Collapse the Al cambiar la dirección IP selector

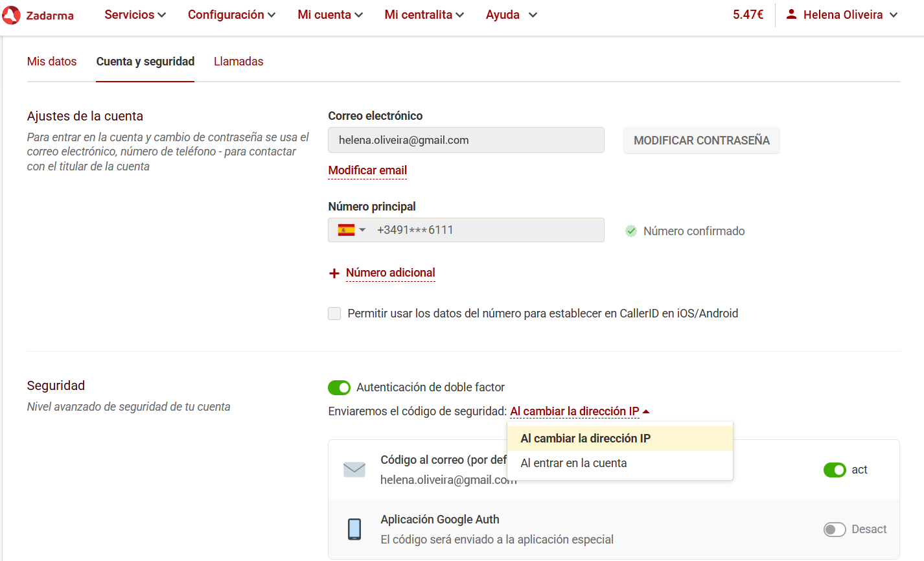pos(580,411)
